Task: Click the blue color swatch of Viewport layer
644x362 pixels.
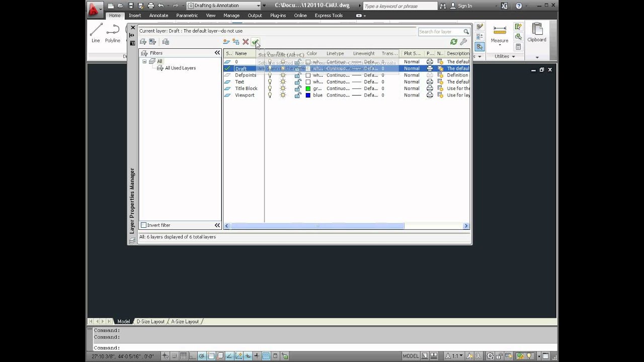Action: click(x=308, y=95)
